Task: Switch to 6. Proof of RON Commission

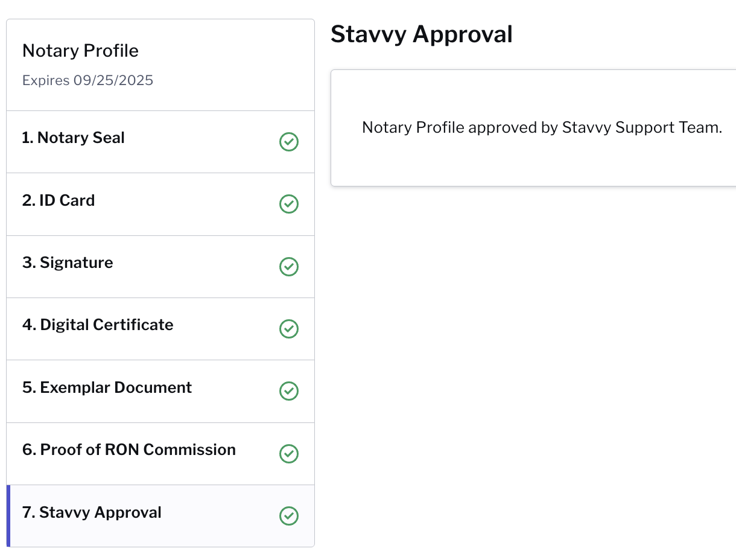Action: click(x=160, y=454)
